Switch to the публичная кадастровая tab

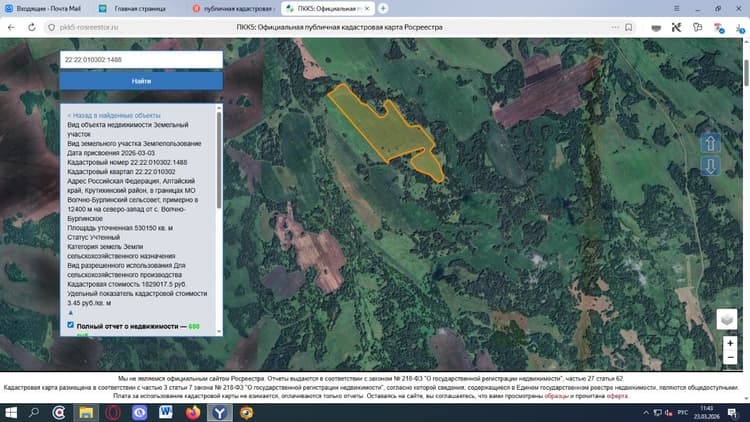(233, 9)
